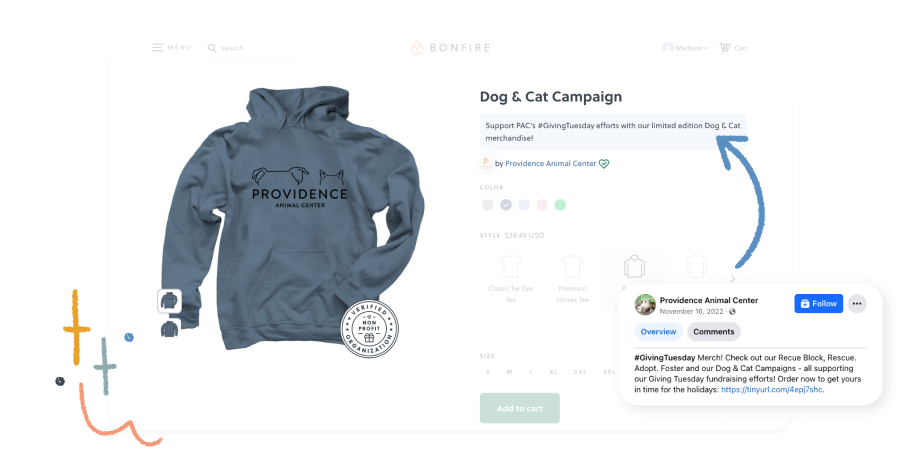Switch to the Overview tab

658,332
